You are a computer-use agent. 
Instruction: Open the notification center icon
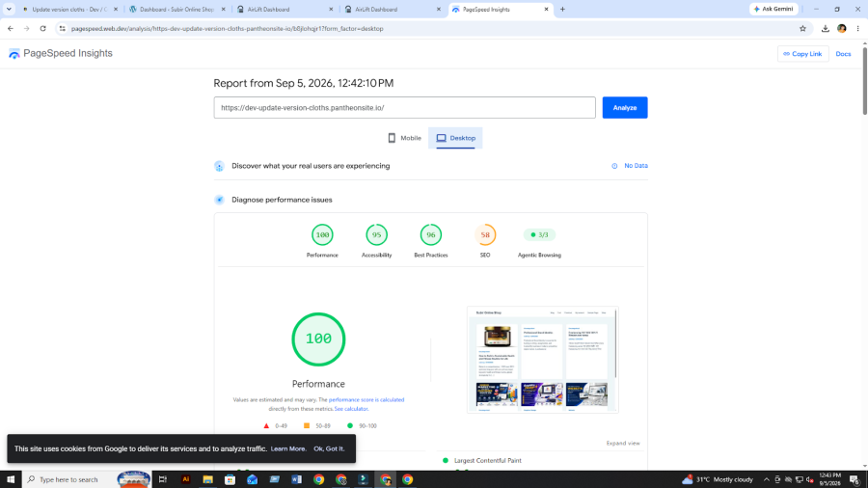855,479
